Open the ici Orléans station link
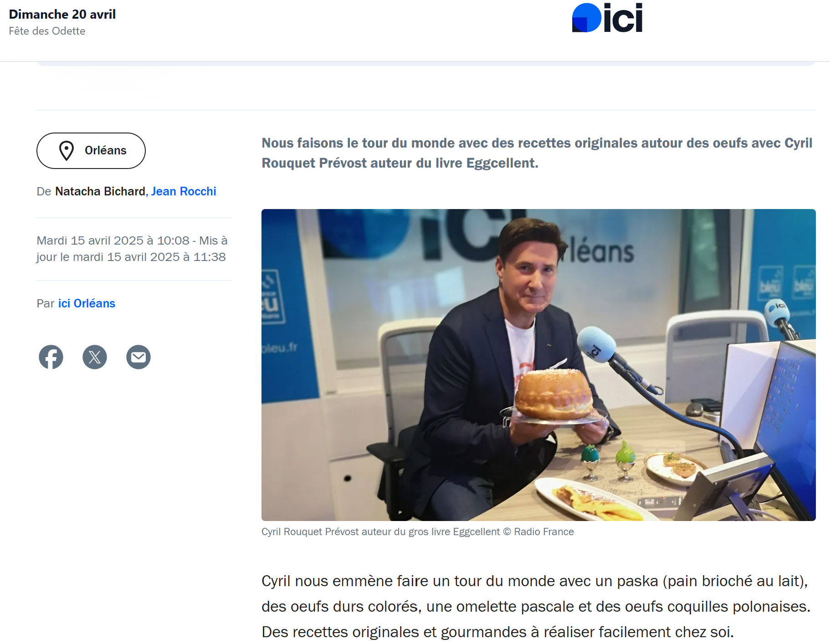Image resolution: width=830 pixels, height=644 pixels. point(87,303)
